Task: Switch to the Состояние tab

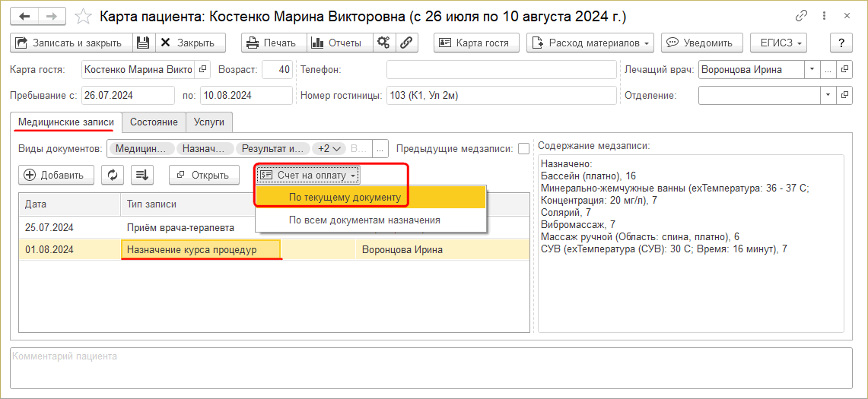Action: pyautogui.click(x=154, y=122)
